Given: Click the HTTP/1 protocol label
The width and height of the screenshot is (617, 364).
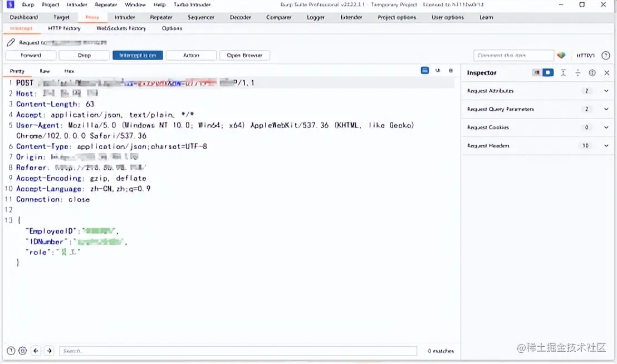Looking at the screenshot, I should click(x=585, y=56).
